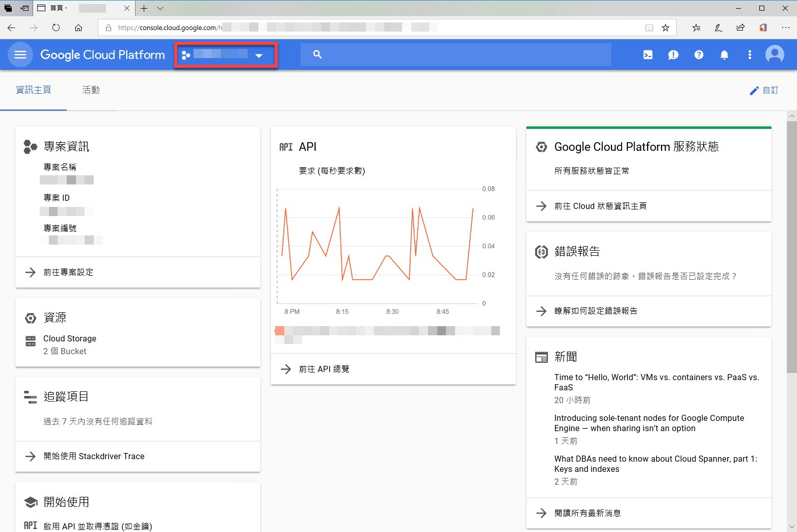Click the 追蹤項目 card icon
The height and width of the screenshot is (532, 797).
[31, 397]
